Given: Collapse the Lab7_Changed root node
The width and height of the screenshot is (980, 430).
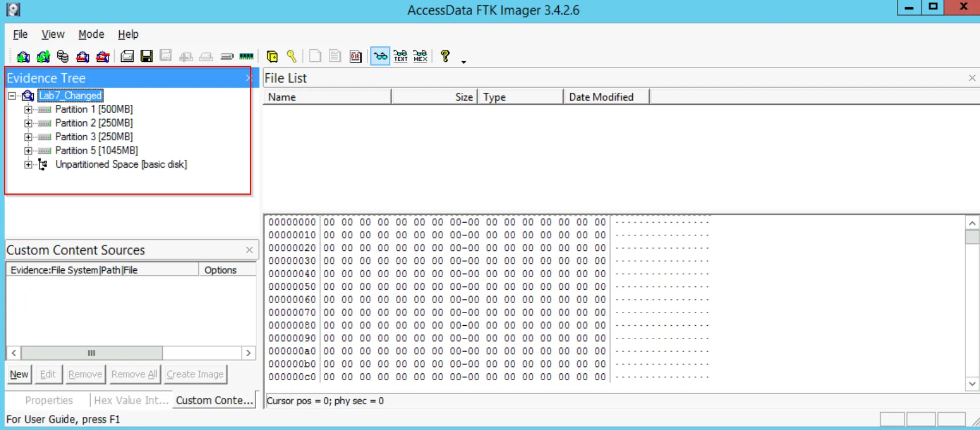Looking at the screenshot, I should [x=12, y=96].
